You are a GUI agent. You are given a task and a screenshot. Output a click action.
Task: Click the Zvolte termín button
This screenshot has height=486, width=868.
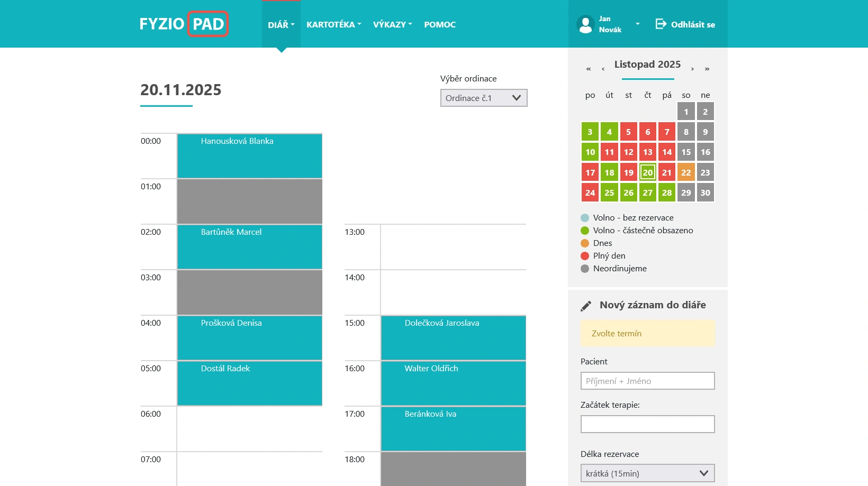point(647,333)
